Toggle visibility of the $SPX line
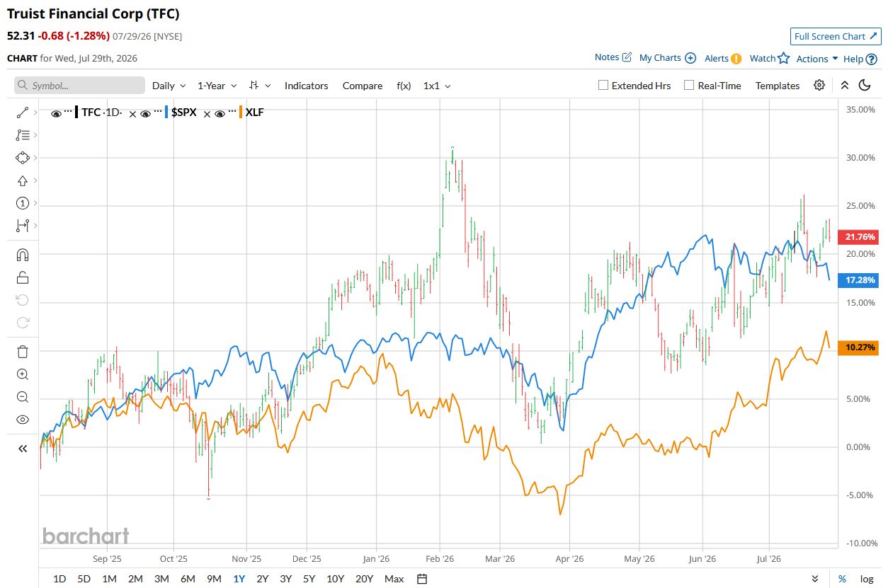 146,113
